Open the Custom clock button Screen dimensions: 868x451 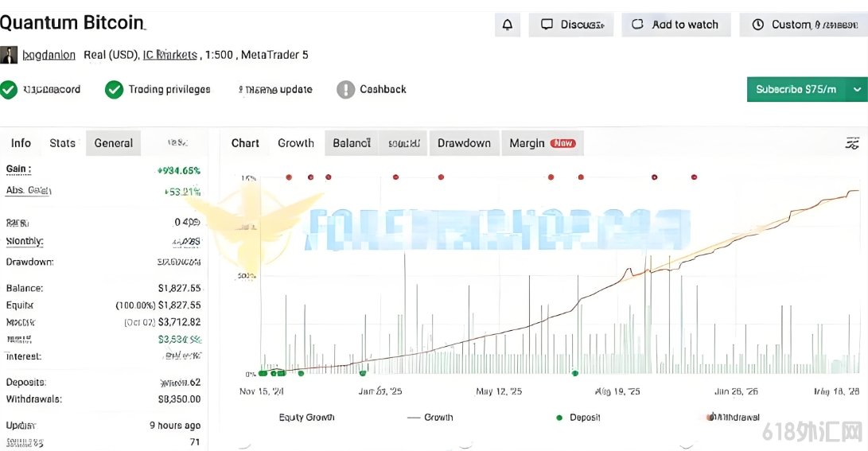point(804,25)
